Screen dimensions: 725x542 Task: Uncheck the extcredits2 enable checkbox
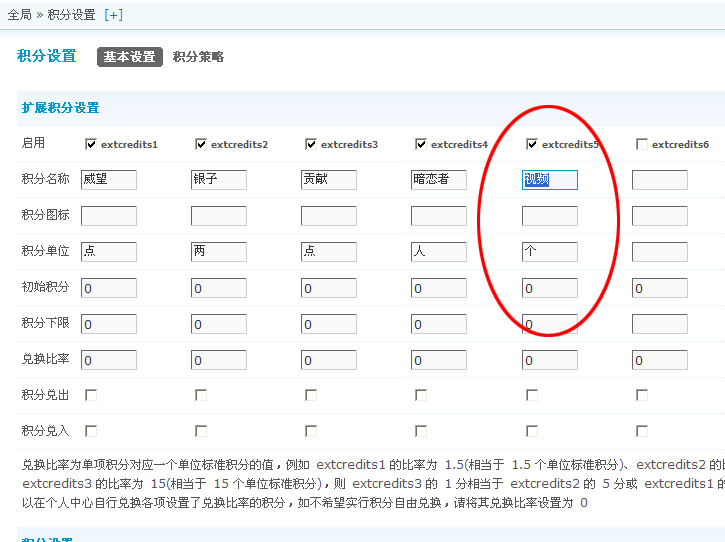(x=201, y=144)
